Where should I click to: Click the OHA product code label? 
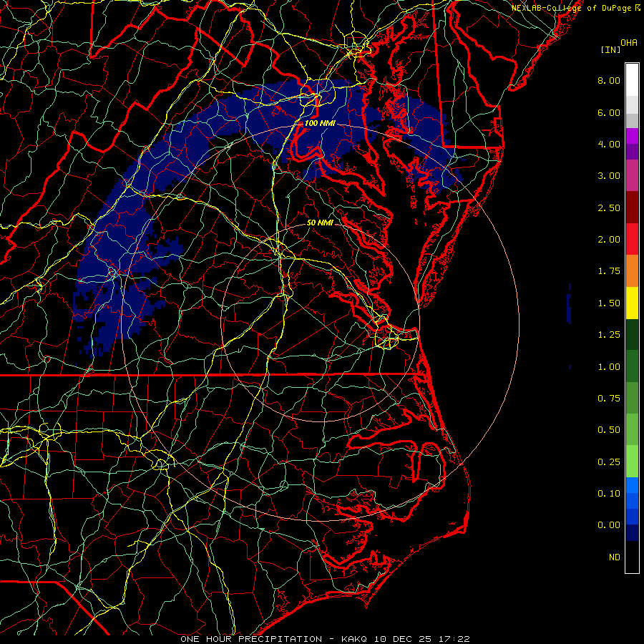(x=629, y=43)
